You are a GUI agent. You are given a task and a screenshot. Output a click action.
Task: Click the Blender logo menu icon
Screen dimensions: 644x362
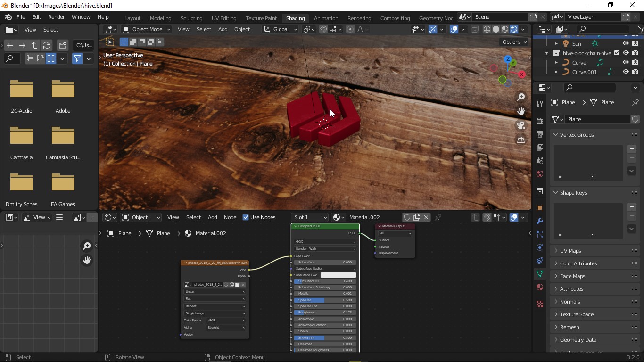[x=8, y=17]
